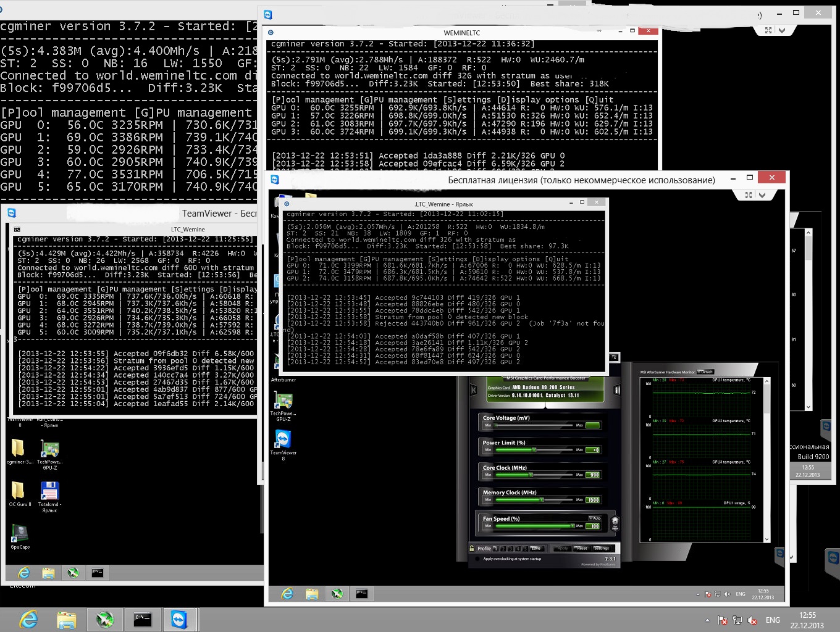The height and width of the screenshot is (632, 840).
Task: Click the muted speaker icon in the host tray
Action: coord(752,620)
